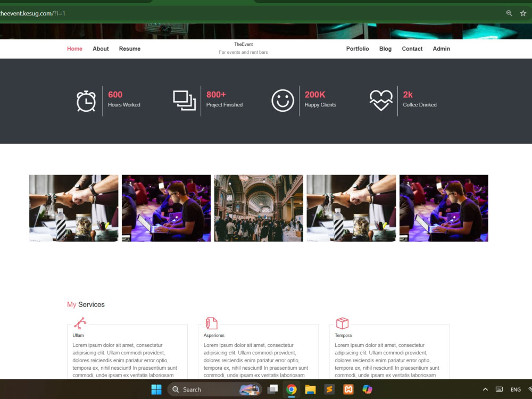Click the TheEvent site title link
Screen dimensions: 532x399
pyautogui.click(x=243, y=45)
